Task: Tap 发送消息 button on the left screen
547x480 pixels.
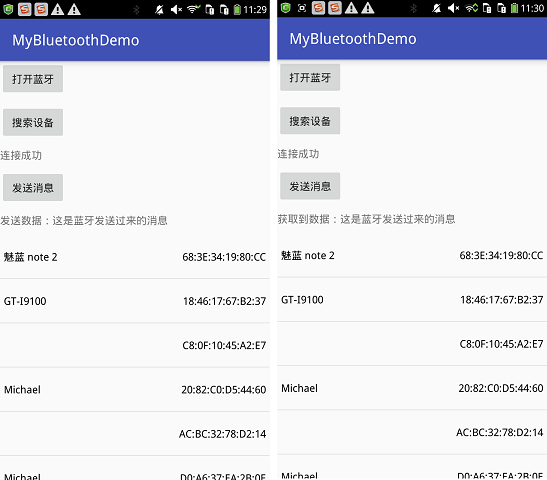Action: (x=33, y=188)
